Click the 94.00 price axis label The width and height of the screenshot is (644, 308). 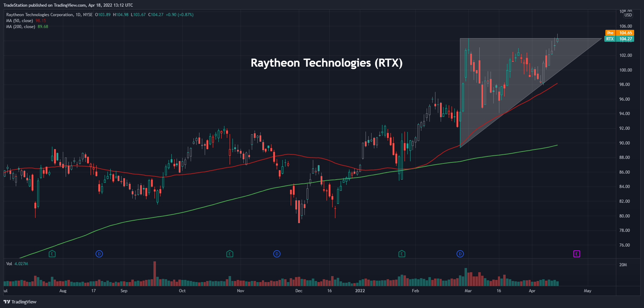coord(625,114)
